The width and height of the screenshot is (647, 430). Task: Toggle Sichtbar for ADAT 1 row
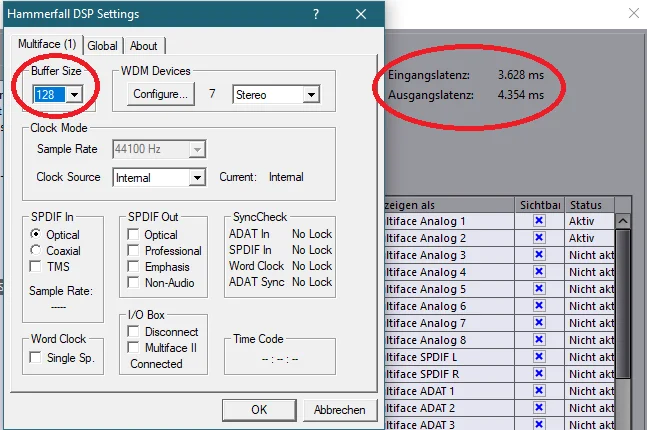539,390
